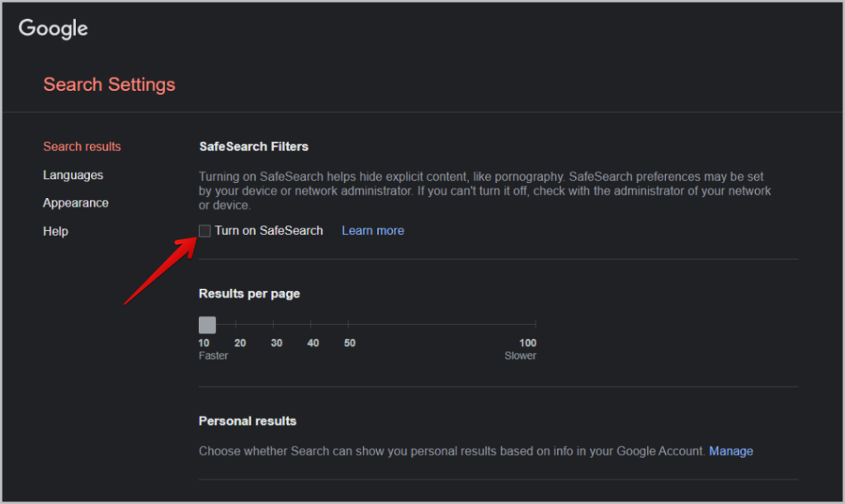The width and height of the screenshot is (845, 504).
Task: Go to the Appearance settings section
Action: 75,203
